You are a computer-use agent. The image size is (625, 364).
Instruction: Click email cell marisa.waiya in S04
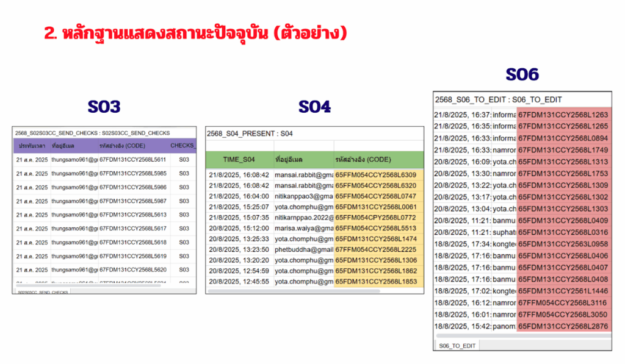click(x=303, y=228)
